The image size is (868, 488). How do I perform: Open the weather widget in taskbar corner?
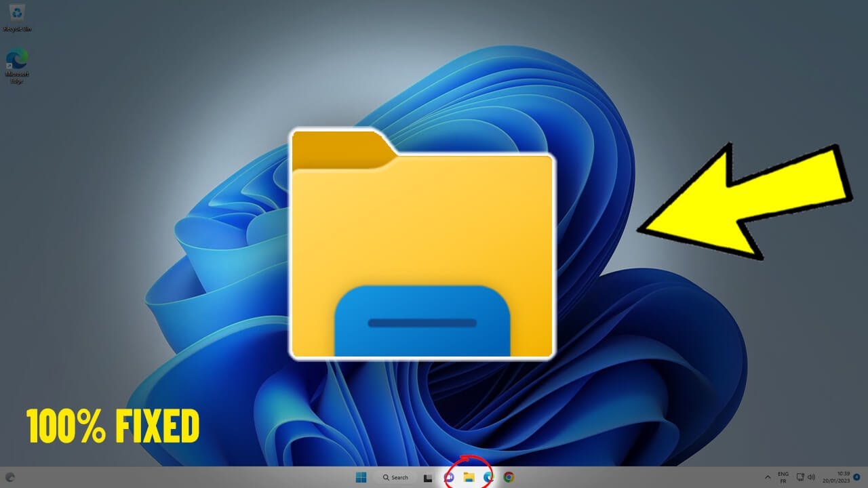(x=10, y=477)
